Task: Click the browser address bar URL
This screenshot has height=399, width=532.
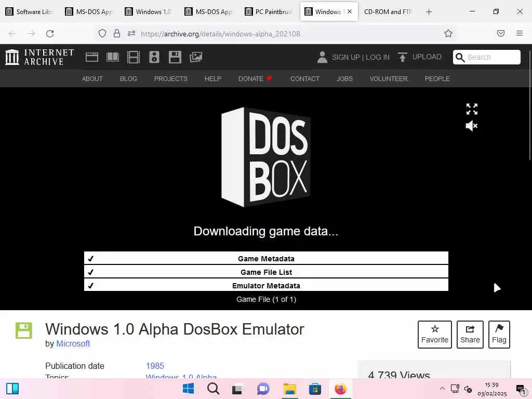Action: pos(220,34)
